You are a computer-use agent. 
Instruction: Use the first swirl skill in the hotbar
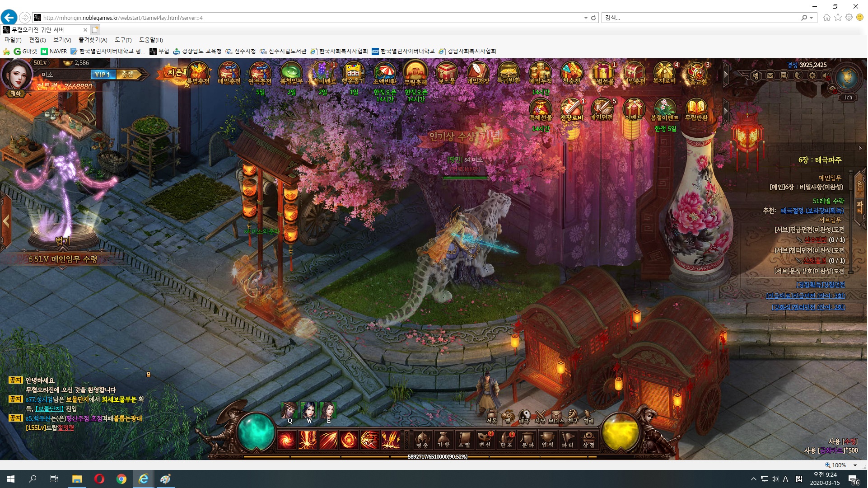(287, 440)
